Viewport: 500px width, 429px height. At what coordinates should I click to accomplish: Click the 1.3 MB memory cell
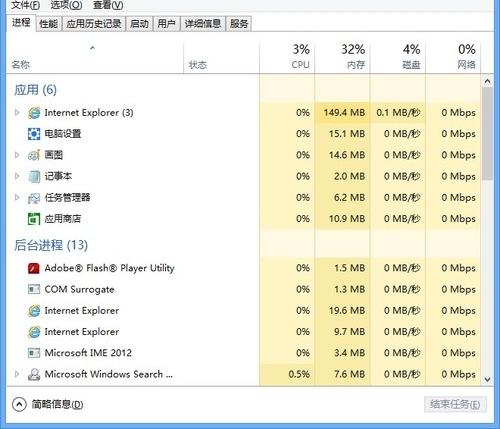click(x=342, y=289)
